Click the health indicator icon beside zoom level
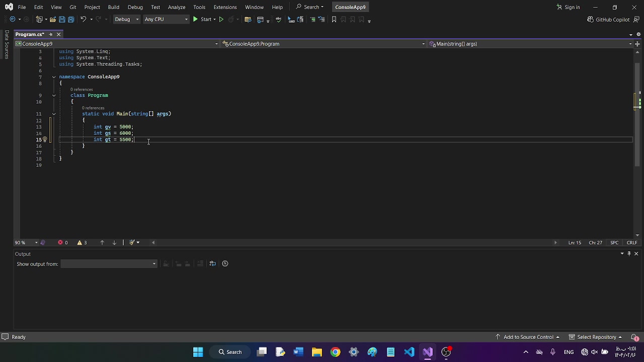The height and width of the screenshot is (362, 644). 43,243
